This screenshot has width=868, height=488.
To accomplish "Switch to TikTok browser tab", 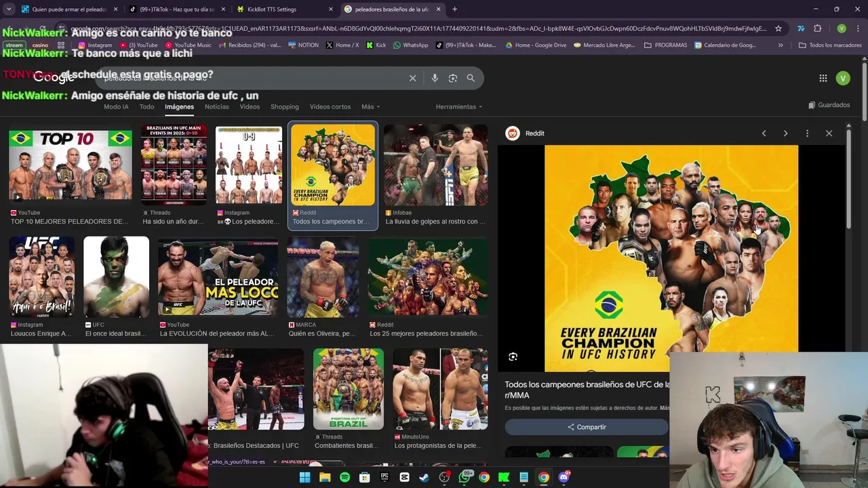I will click(176, 9).
